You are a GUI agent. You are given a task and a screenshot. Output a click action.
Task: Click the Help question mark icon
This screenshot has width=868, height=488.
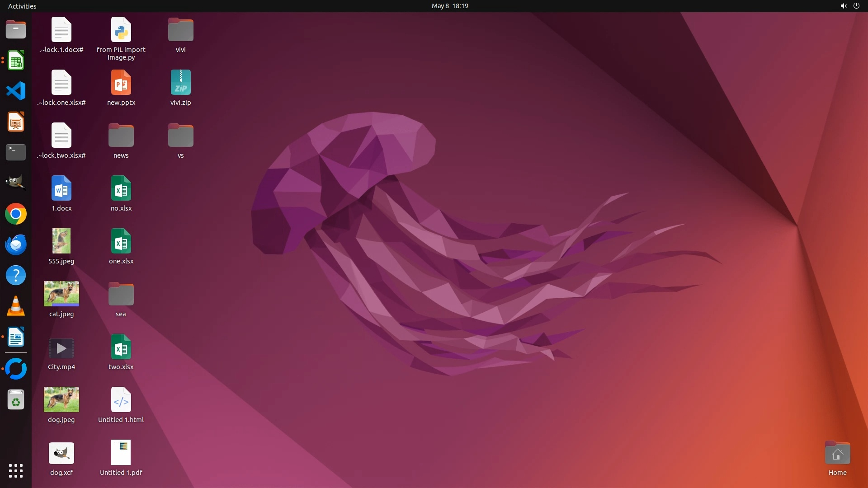[x=16, y=276]
